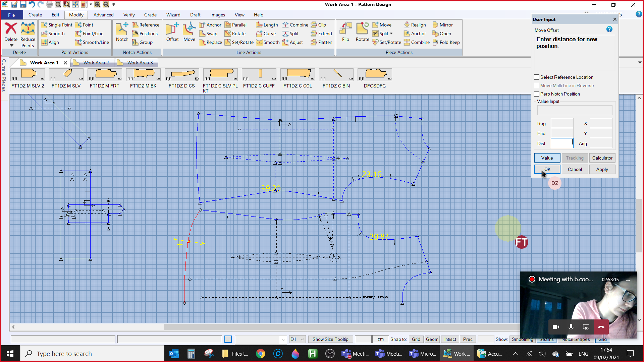Switch to Work Area 2 tab
This screenshot has width=644, height=362.
pos(96,63)
